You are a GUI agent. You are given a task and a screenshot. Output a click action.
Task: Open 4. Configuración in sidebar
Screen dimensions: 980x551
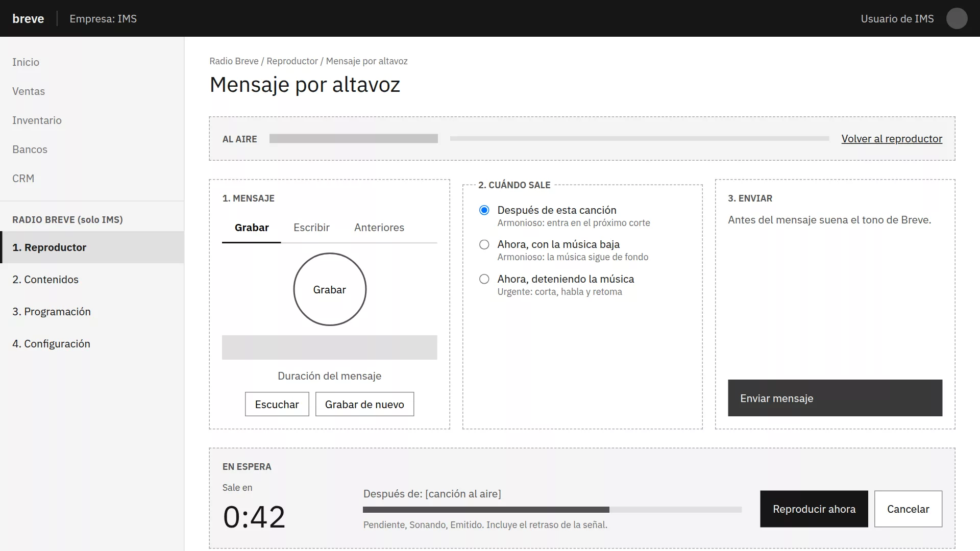tap(92, 344)
